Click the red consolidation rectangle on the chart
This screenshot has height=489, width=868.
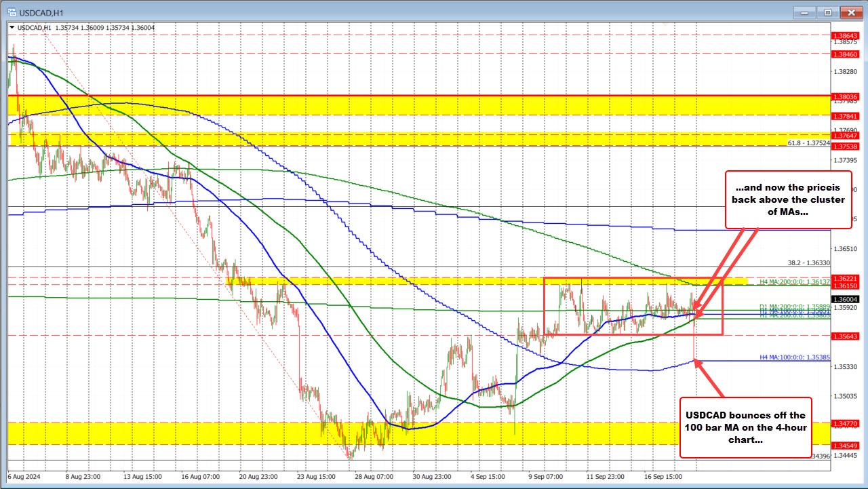pos(634,306)
